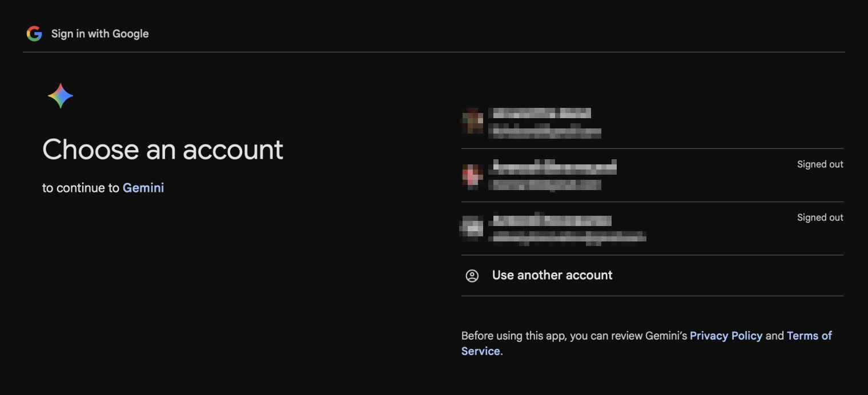Screen dimensions: 868x395
Task: Select Use another account
Action: click(652, 276)
